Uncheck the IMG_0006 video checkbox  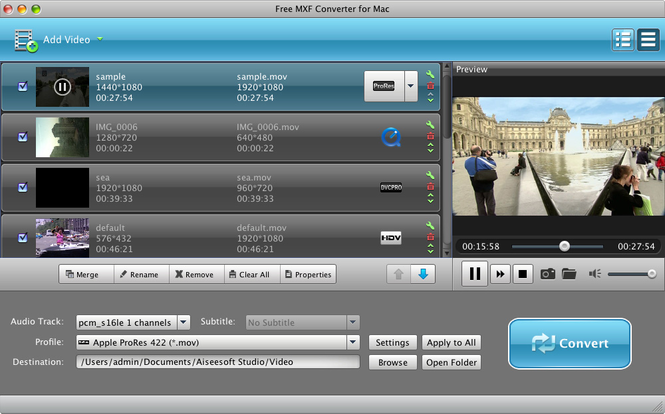[x=23, y=137]
